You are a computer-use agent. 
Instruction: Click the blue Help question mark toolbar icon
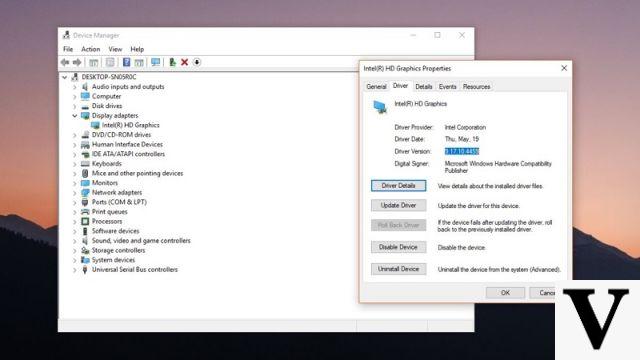tap(127, 62)
